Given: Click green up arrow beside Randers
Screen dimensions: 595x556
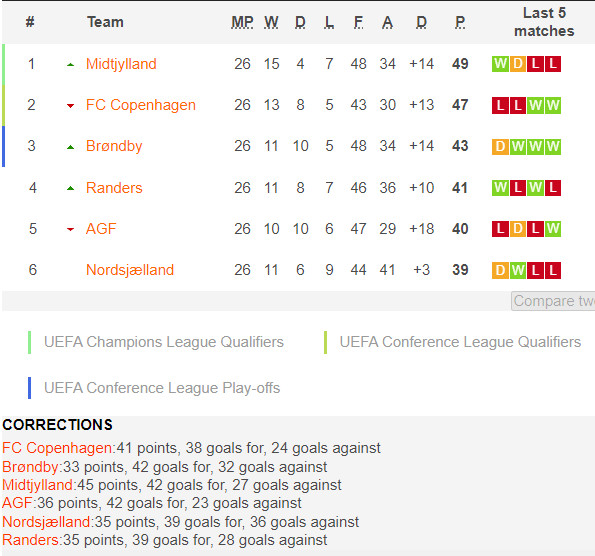Looking at the screenshot, I should click(x=70, y=188).
